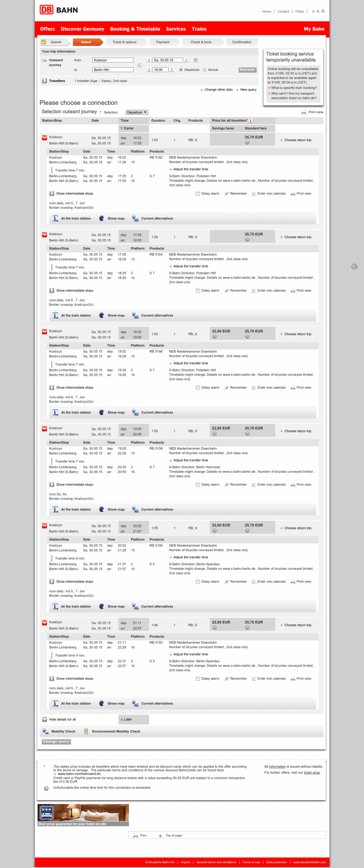Open the Selection Departure dropdown
This screenshot has height=868, width=364.
point(137,112)
